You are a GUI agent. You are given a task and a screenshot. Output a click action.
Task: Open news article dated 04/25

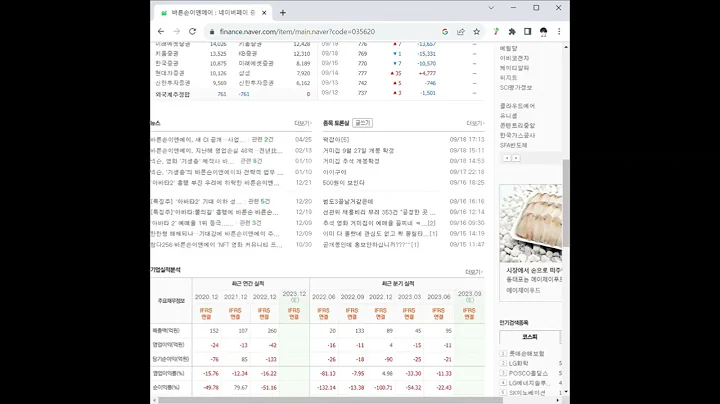tap(198, 140)
